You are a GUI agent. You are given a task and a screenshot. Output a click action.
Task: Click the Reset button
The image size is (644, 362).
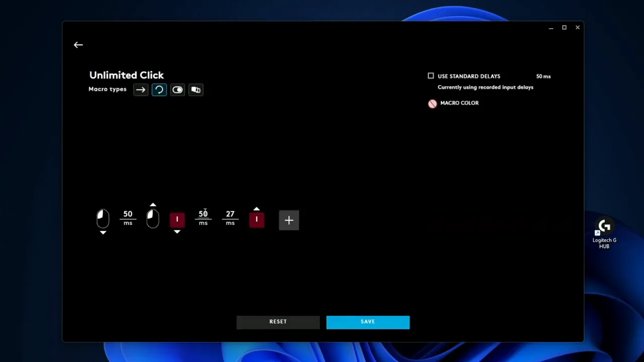[x=278, y=322]
